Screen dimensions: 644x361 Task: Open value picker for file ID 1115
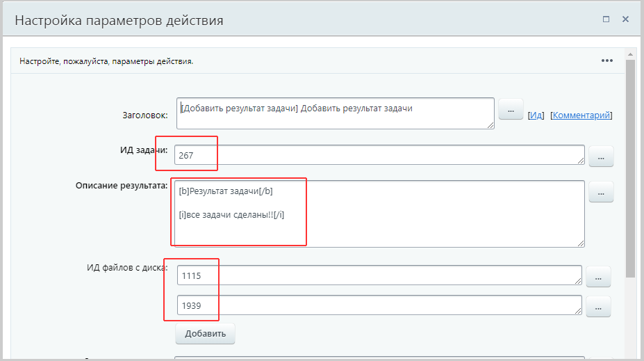598,277
